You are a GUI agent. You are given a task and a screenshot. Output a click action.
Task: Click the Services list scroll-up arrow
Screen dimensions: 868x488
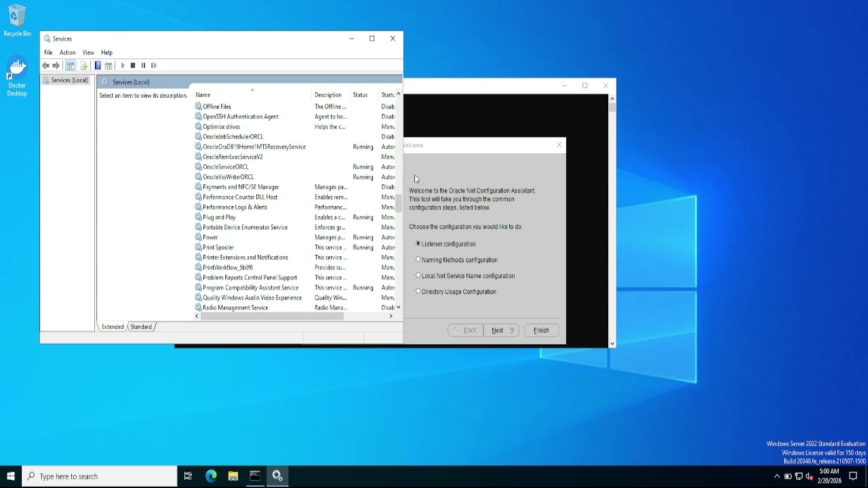point(399,94)
